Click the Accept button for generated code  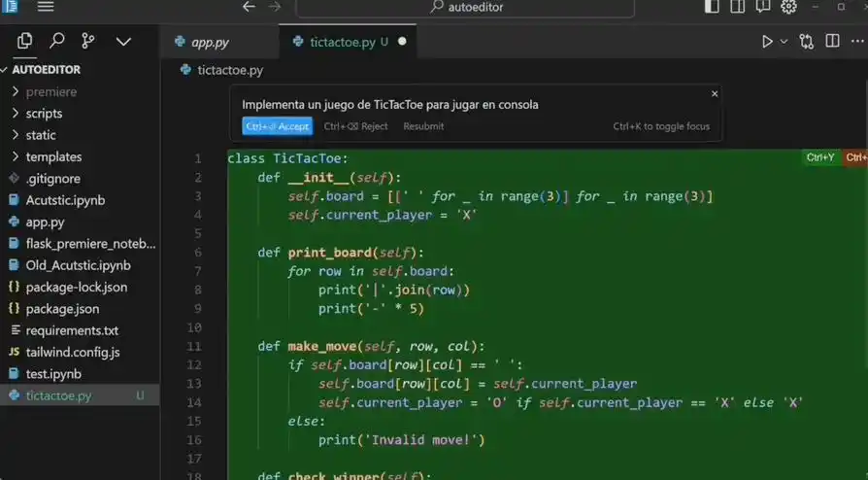(x=277, y=126)
